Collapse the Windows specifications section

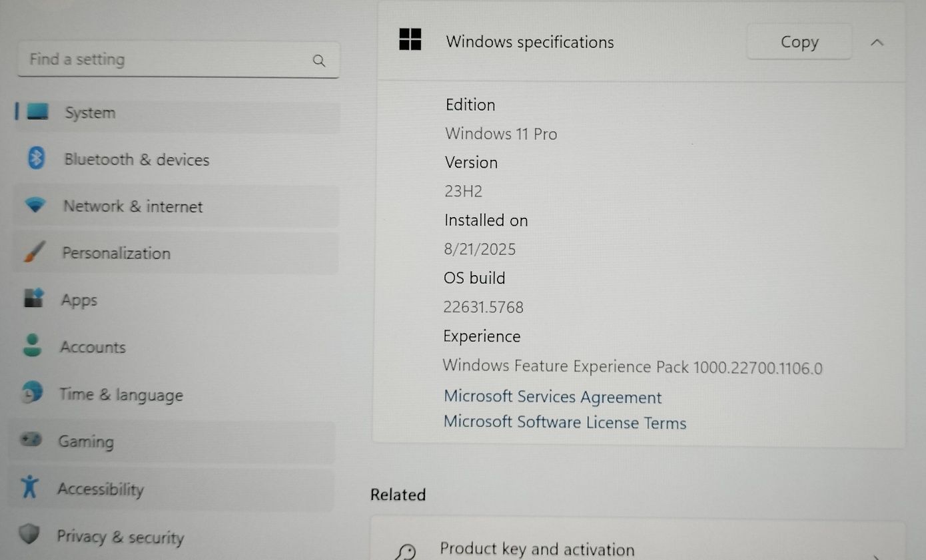877,43
